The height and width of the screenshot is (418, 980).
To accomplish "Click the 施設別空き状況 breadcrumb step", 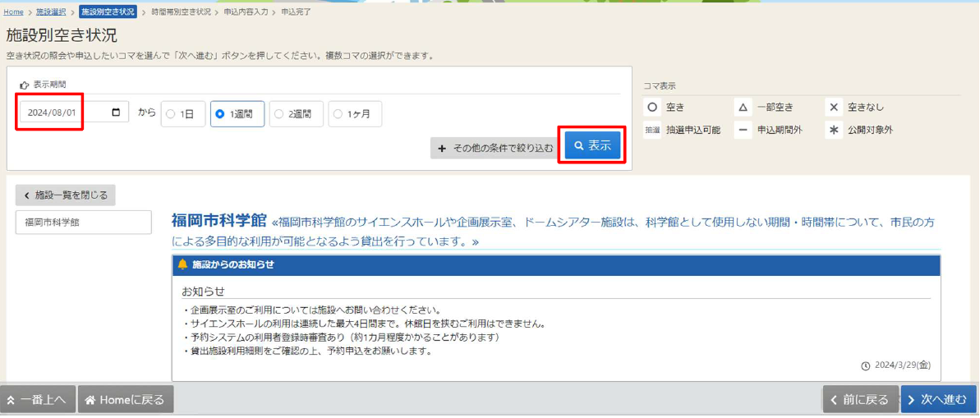I will (108, 11).
